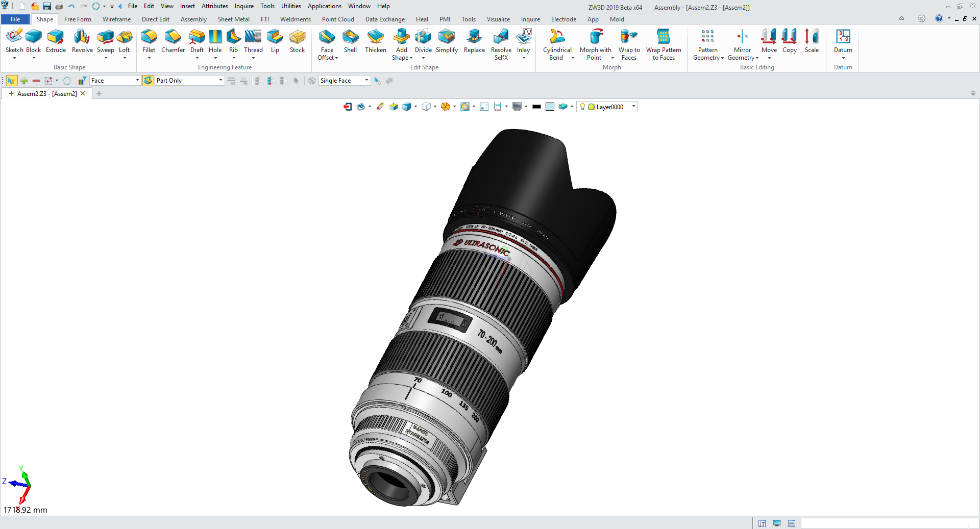
Task: Open the Add Shape tool
Action: [402, 44]
